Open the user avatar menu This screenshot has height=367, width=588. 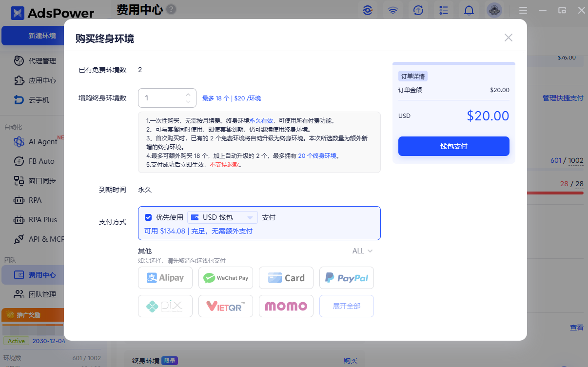pyautogui.click(x=494, y=10)
